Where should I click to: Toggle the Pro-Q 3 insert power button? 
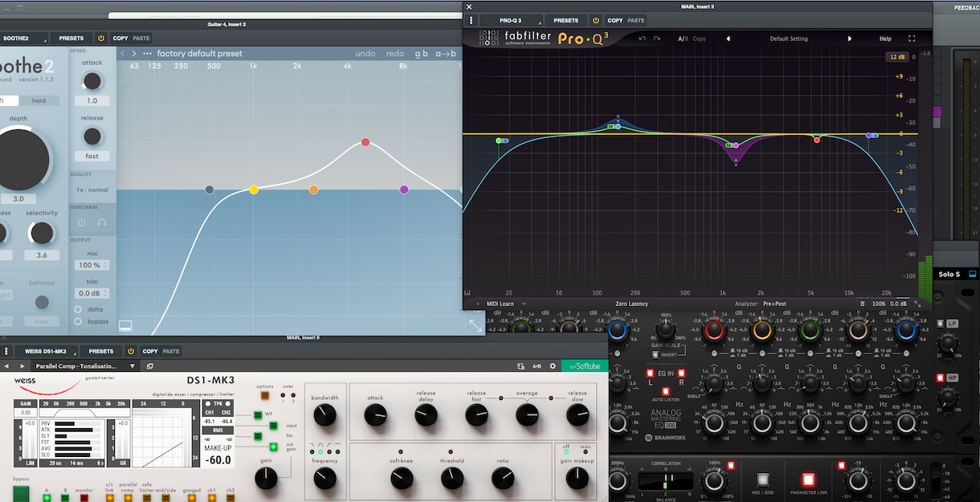tap(596, 20)
